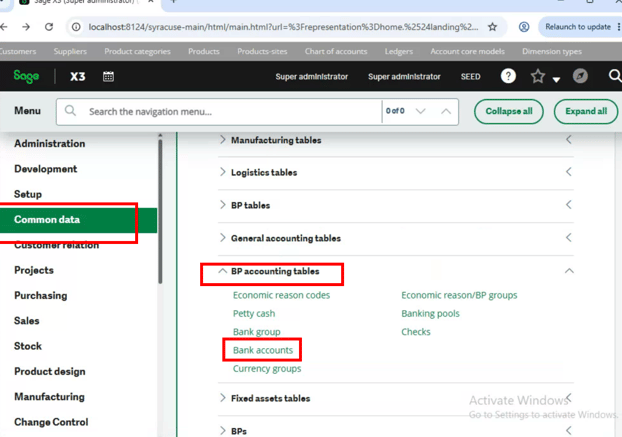The width and height of the screenshot is (622, 437).
Task: Open Products bookmark
Action: pos(203,52)
